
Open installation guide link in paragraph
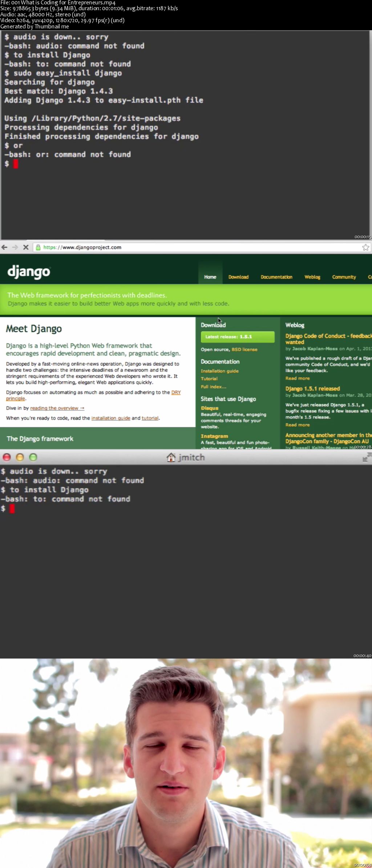(x=111, y=418)
